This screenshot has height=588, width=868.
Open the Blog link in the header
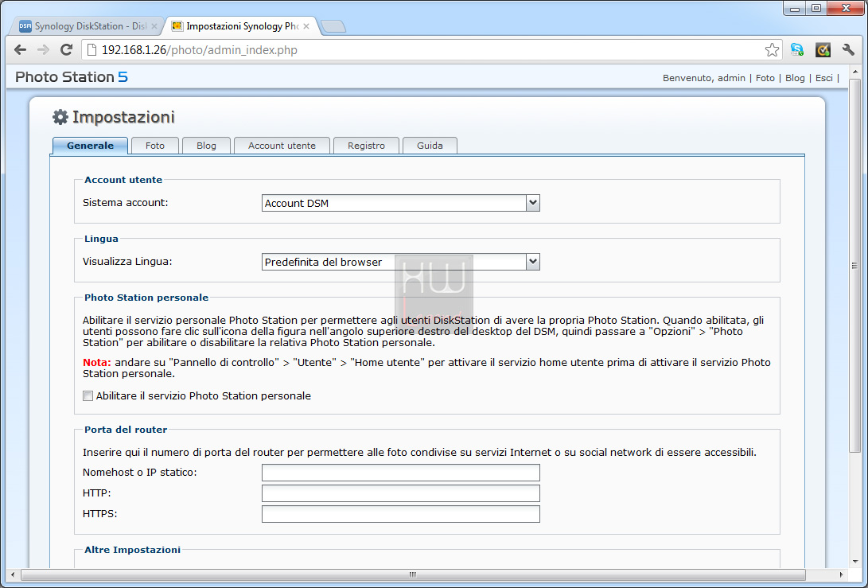(795, 78)
